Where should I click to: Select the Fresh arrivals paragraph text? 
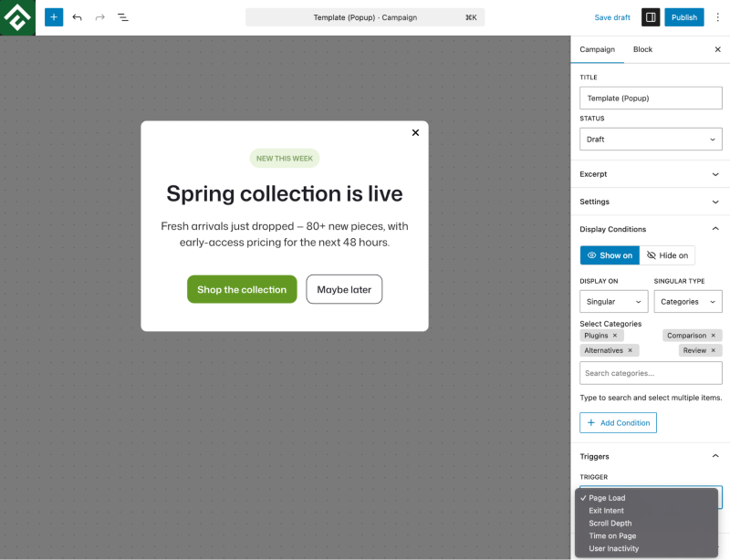tap(285, 234)
